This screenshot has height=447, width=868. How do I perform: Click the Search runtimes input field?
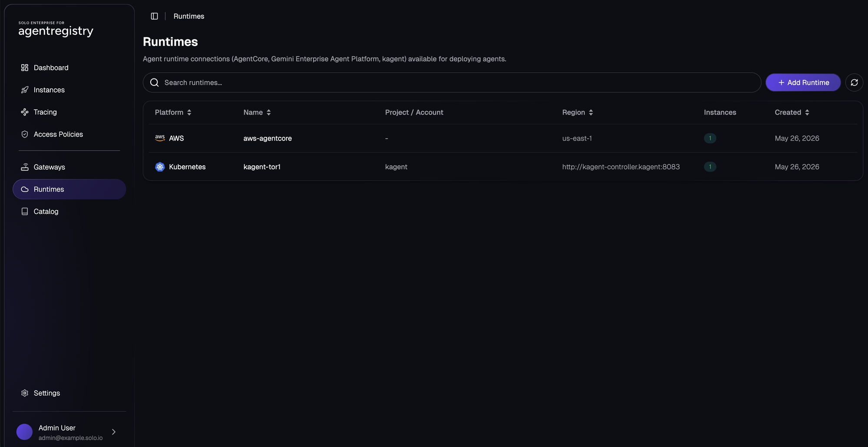coord(452,82)
